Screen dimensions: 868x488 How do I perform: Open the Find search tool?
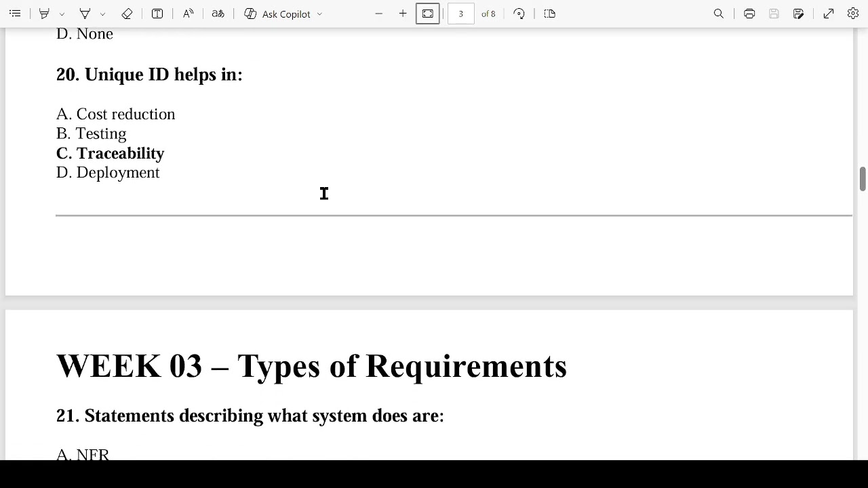[719, 14]
